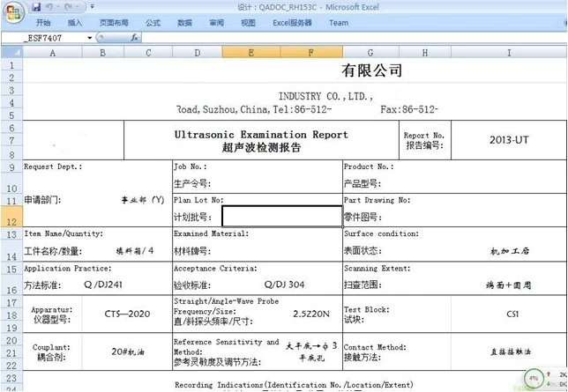568x392 pixels.
Task: Click the formula bar input area
Action: [353, 39]
